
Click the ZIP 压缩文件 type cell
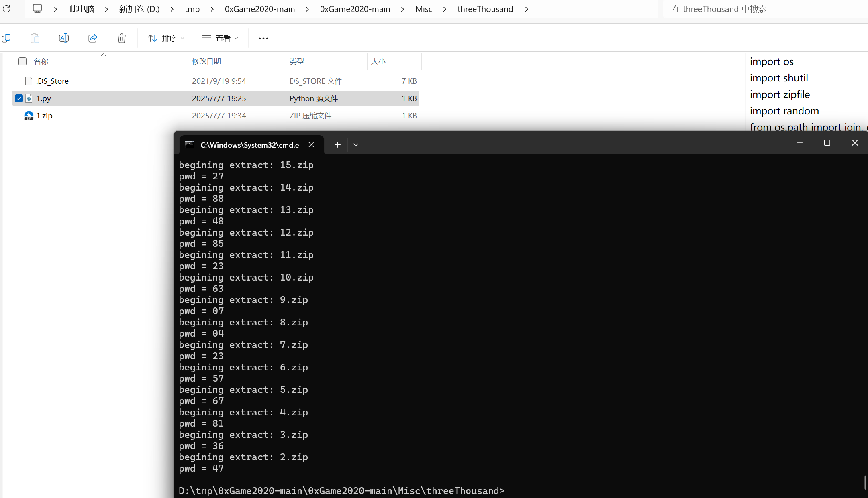point(310,116)
